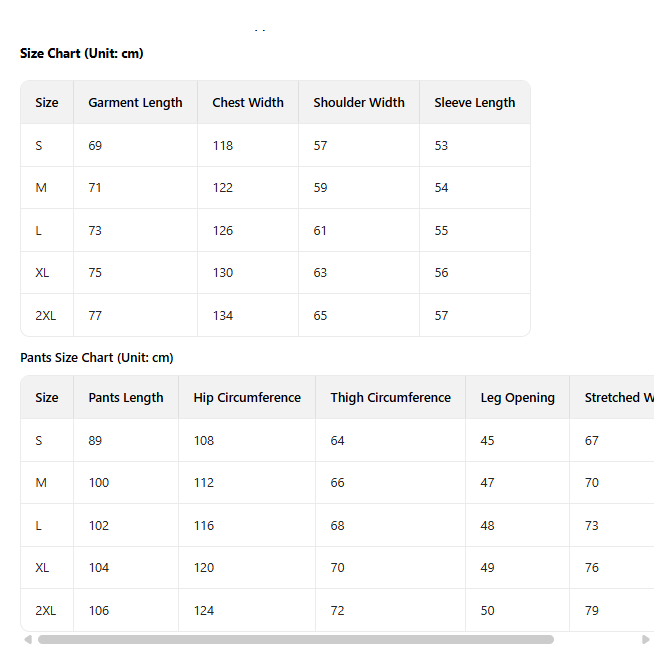Viewport: 663px width, 658px height.
Task: Click the Garment Length column header
Action: [135, 102]
